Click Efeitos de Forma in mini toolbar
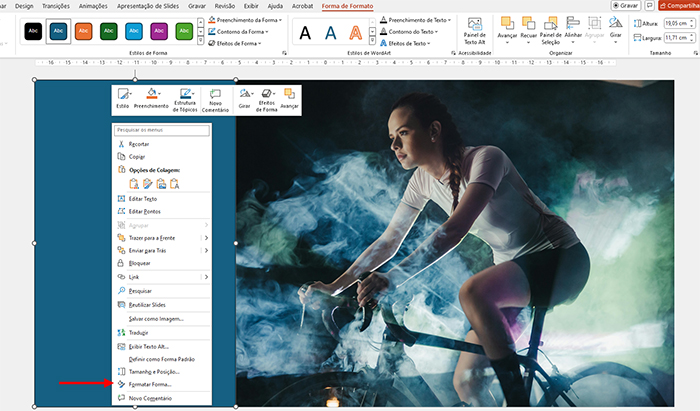Viewport: 700px width, 411px height. (x=267, y=100)
